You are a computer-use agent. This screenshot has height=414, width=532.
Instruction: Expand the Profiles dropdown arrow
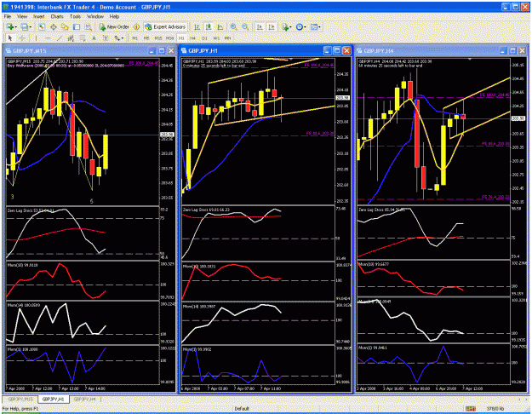click(30, 27)
